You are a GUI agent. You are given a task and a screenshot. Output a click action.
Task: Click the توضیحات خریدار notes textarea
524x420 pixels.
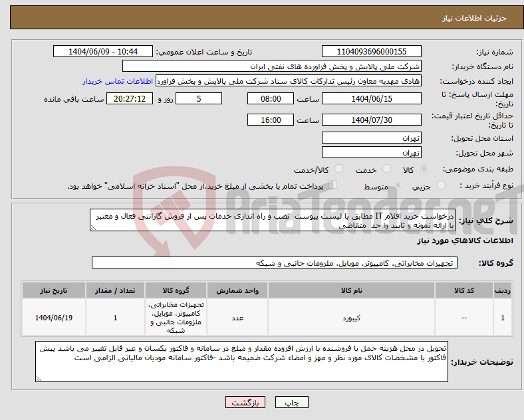[241, 362]
